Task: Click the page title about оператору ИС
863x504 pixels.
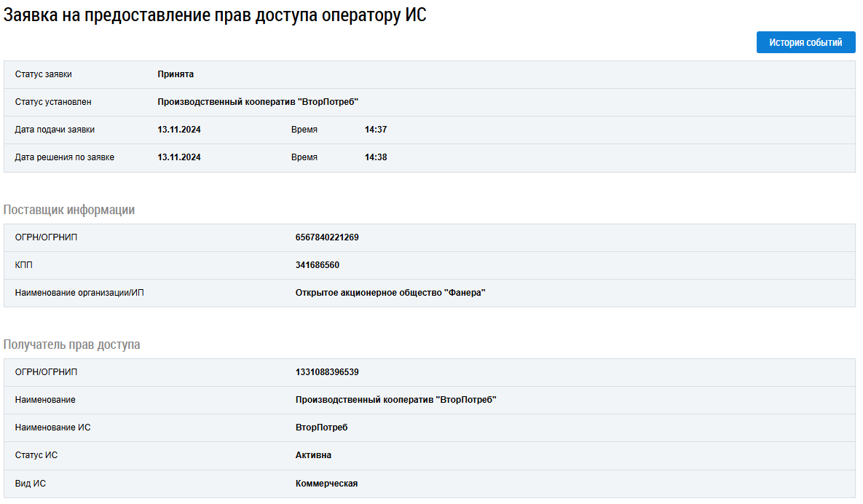Action: pos(215,15)
